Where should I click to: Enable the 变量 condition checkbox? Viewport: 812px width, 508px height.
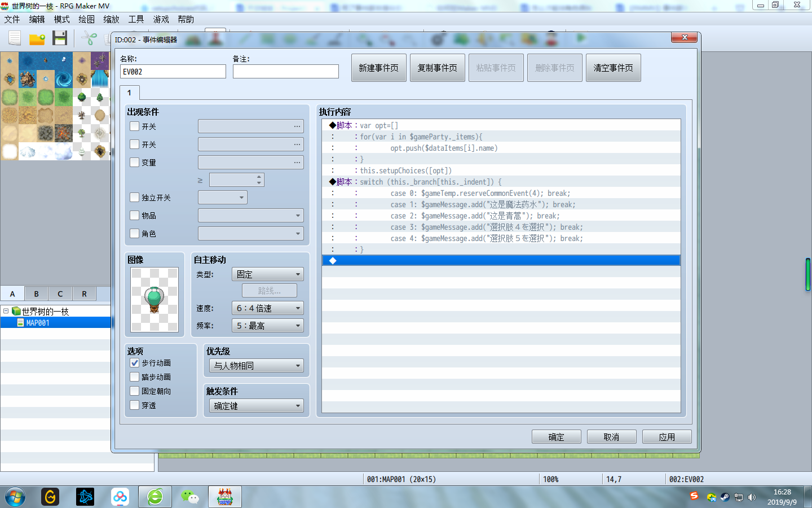pos(135,162)
